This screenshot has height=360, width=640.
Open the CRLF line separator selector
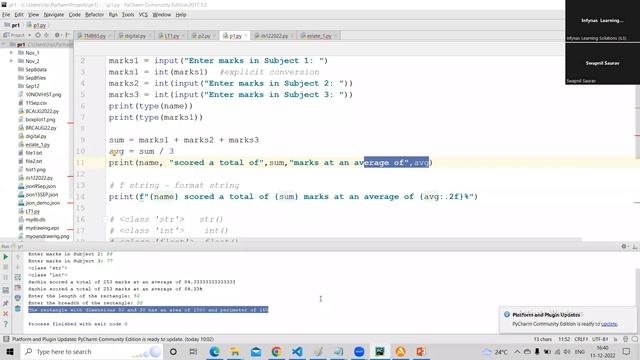581,339
